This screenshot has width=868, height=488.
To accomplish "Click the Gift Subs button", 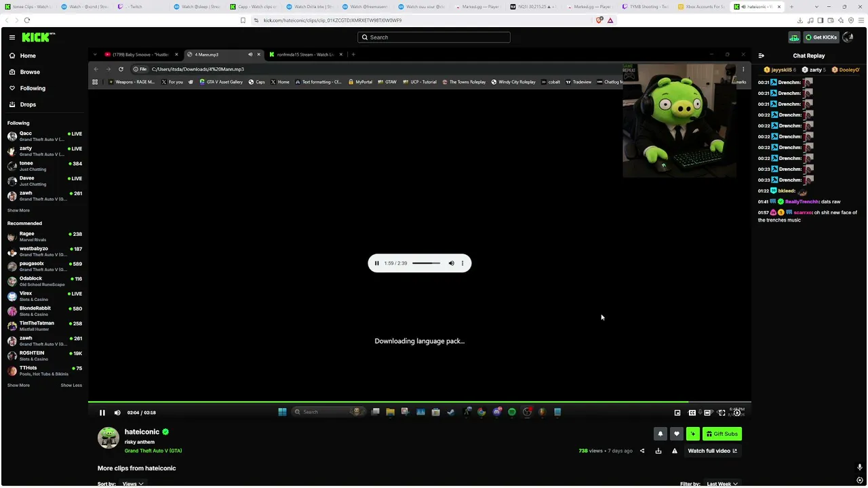I will pyautogui.click(x=722, y=434).
